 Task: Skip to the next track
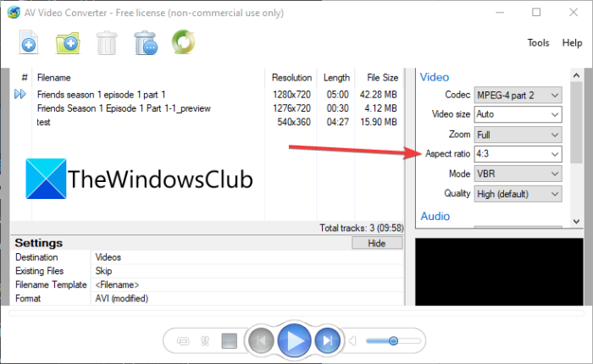pos(328,340)
